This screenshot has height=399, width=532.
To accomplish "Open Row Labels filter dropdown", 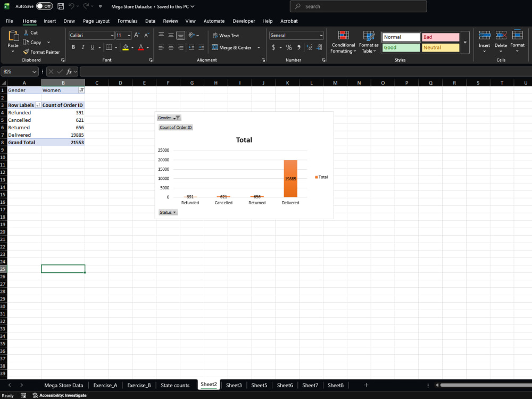I will click(38, 105).
